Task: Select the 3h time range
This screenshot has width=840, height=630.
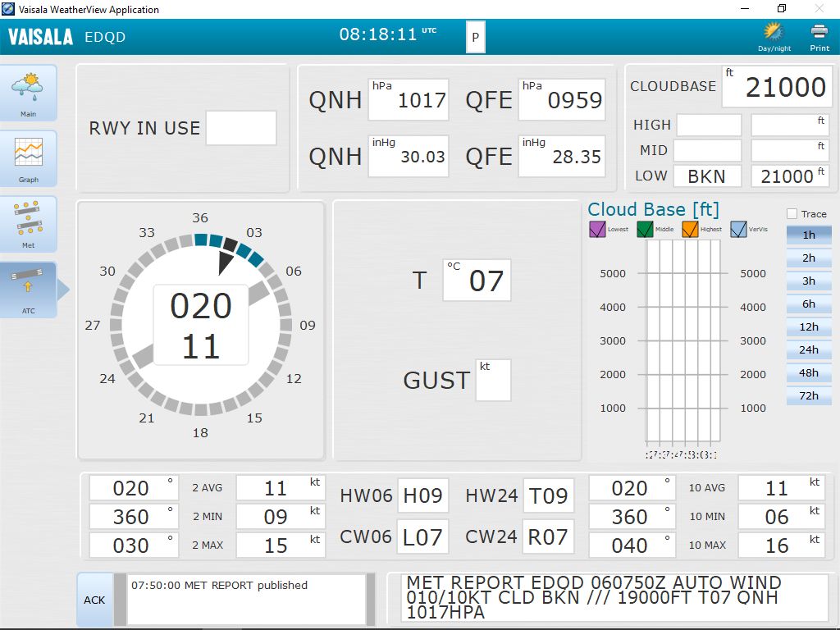Action: (809, 281)
